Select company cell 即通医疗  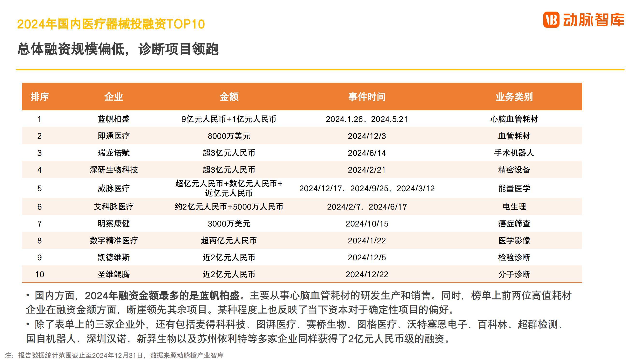click(114, 136)
